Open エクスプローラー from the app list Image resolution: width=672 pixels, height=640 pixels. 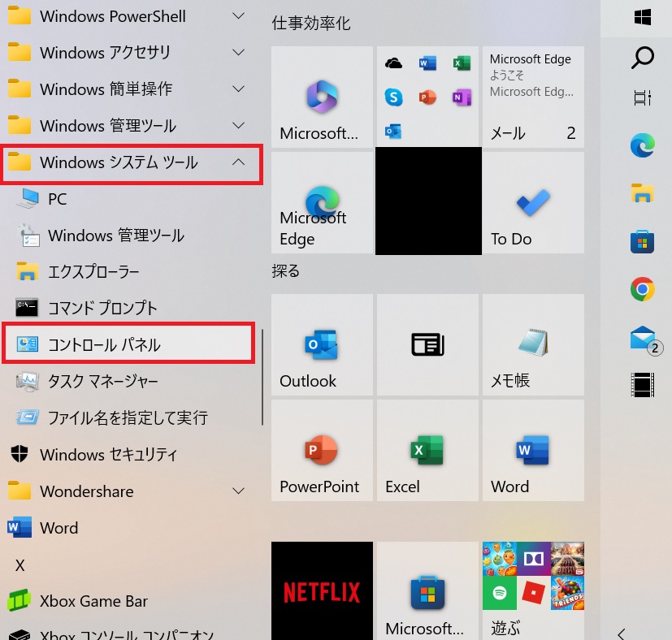131,271
